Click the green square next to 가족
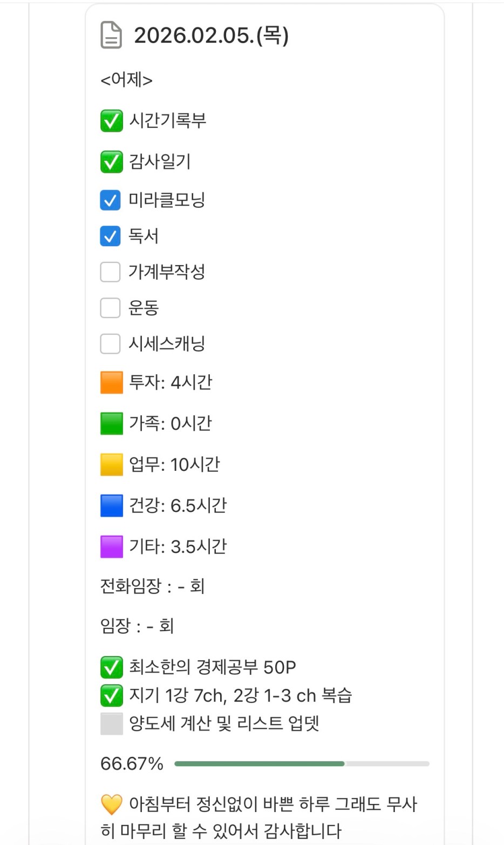This screenshot has height=845, width=504. (x=112, y=424)
